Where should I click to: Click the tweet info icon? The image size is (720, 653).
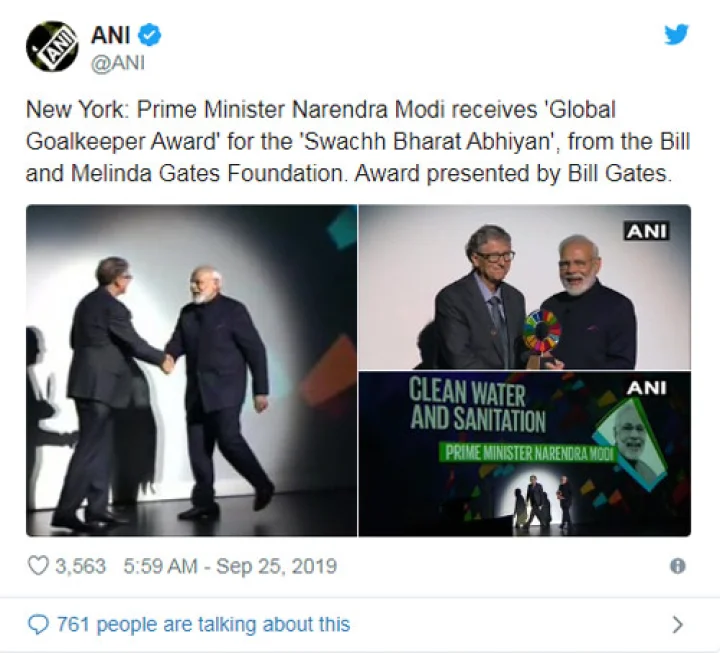tap(678, 566)
